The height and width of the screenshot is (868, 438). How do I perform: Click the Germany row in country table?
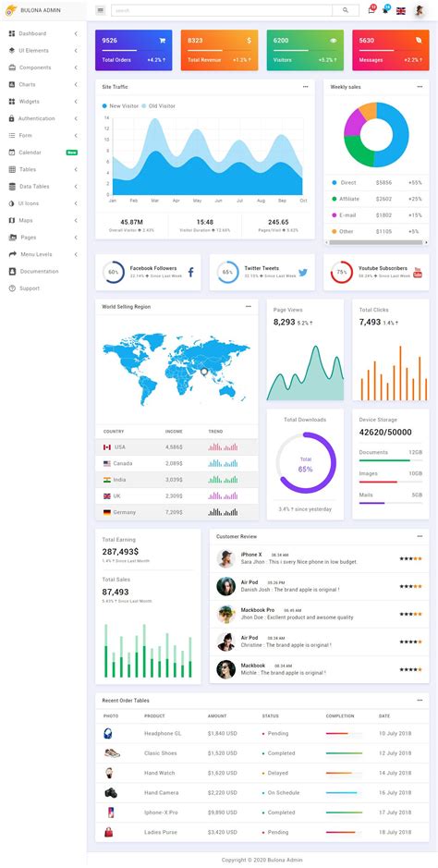176,512
